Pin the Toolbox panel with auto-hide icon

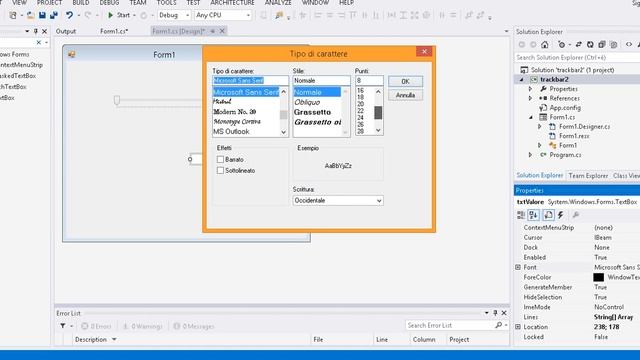coord(36,31)
